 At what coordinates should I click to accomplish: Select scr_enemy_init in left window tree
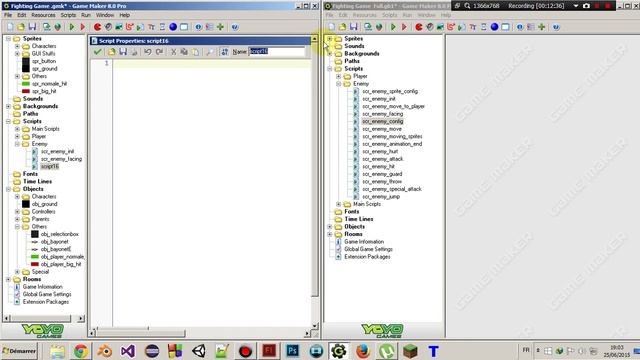click(x=57, y=151)
